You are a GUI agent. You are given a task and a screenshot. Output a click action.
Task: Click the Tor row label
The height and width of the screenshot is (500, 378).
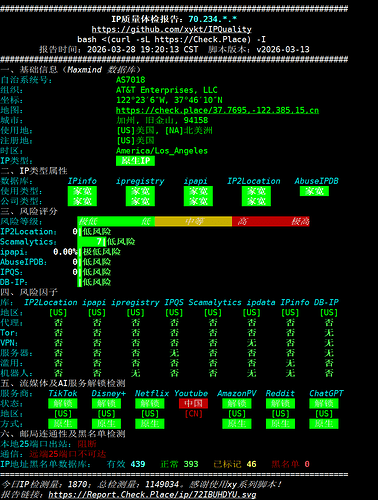(x=9, y=333)
